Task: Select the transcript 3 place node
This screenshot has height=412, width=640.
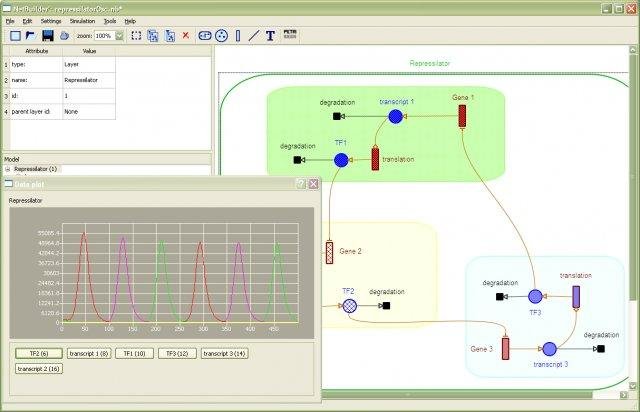Action: pos(549,349)
